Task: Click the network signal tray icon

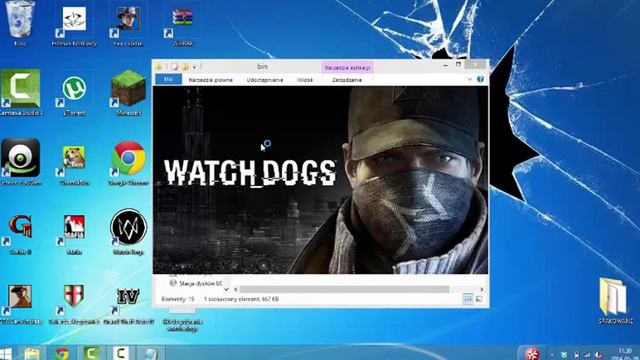Action: point(587,355)
